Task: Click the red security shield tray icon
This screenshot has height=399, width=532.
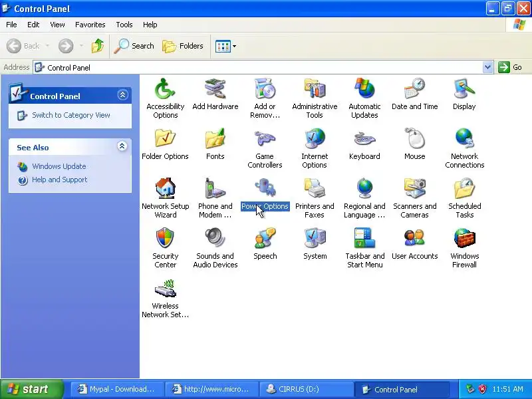Action: [x=483, y=389]
